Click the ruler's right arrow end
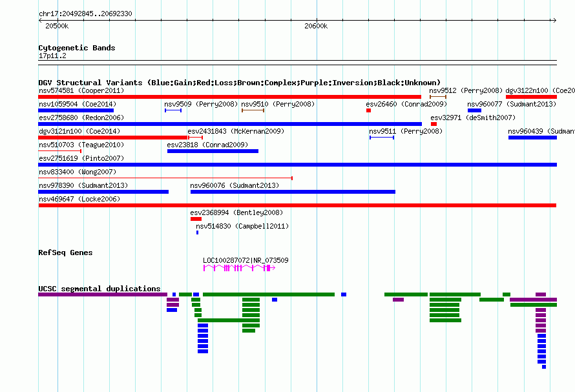Screen dimensions: 575x392 554,21
